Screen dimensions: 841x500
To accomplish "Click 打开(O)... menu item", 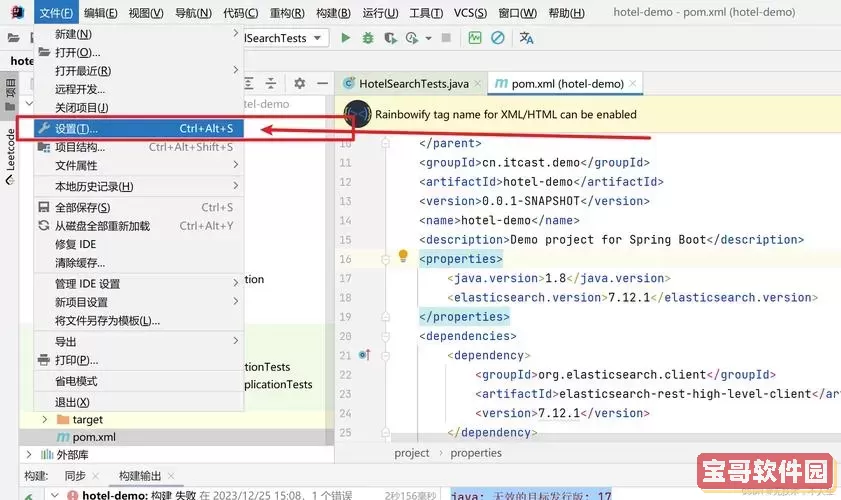I will 138,53.
